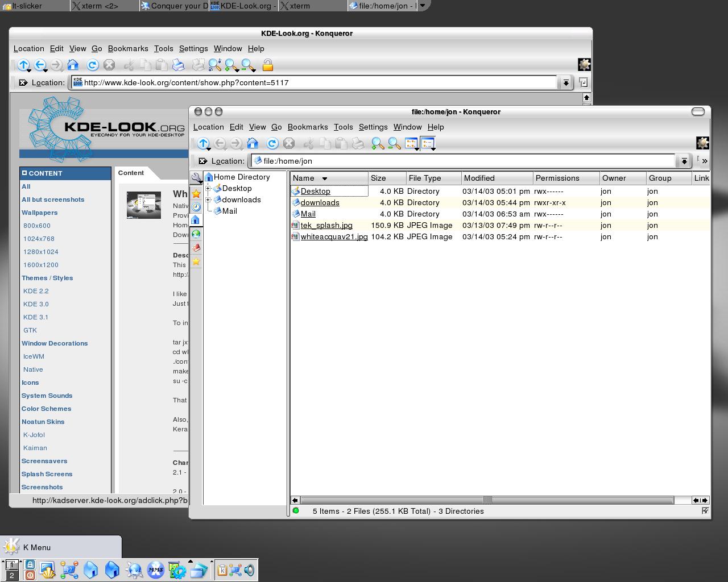
Task: Click Home icon in KDE-Look.org window toolbar
Action: point(73,65)
